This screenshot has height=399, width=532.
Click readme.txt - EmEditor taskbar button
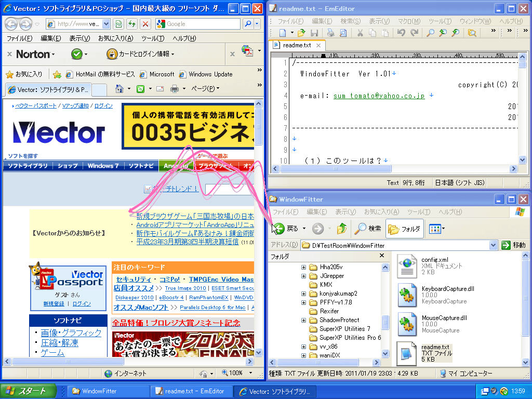pos(192,391)
